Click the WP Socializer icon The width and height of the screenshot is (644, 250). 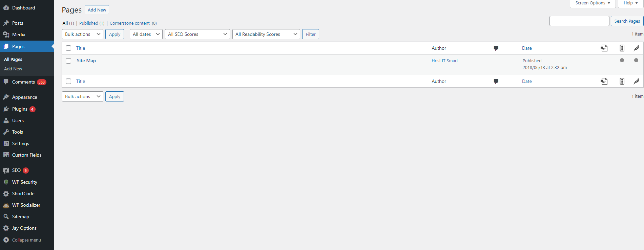[x=6, y=205]
